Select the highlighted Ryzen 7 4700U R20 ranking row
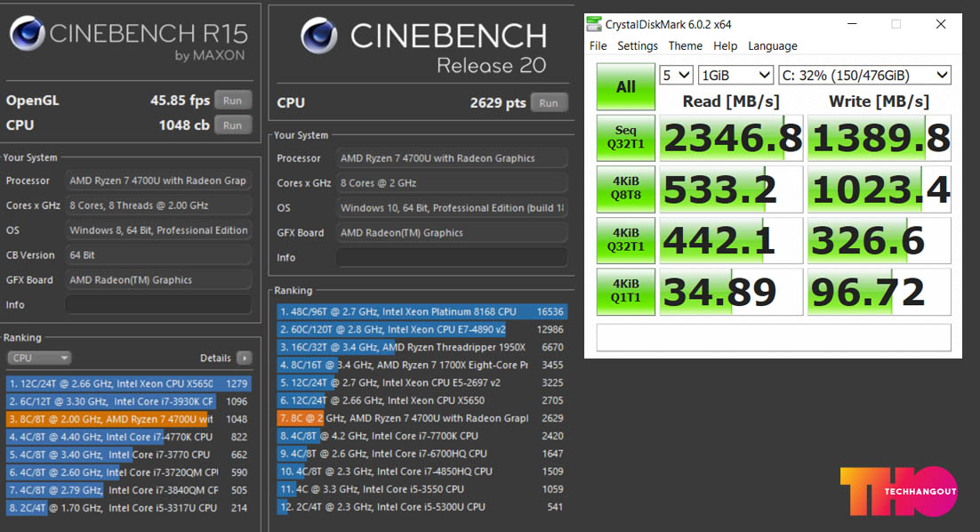980x532 pixels. (x=422, y=418)
